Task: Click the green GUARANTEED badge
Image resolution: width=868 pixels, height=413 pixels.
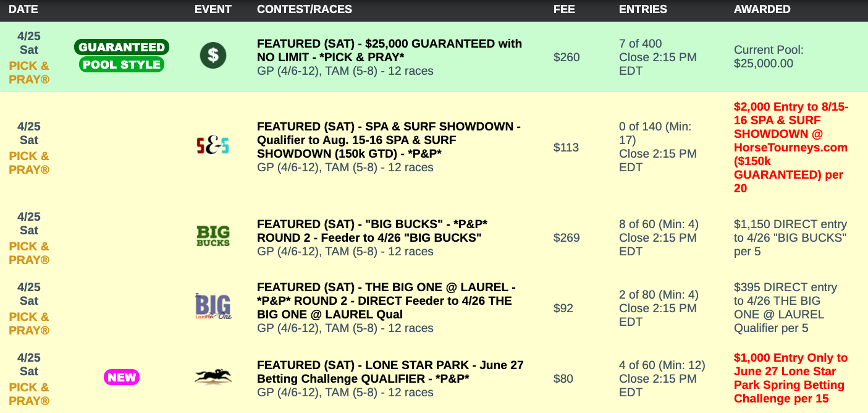Action: (122, 48)
